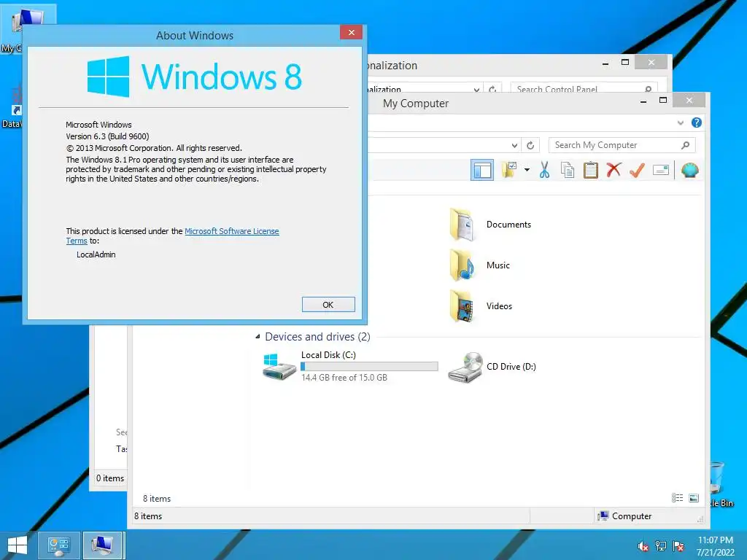Click the Search My Computer field
This screenshot has width=747, height=560.
click(x=622, y=145)
